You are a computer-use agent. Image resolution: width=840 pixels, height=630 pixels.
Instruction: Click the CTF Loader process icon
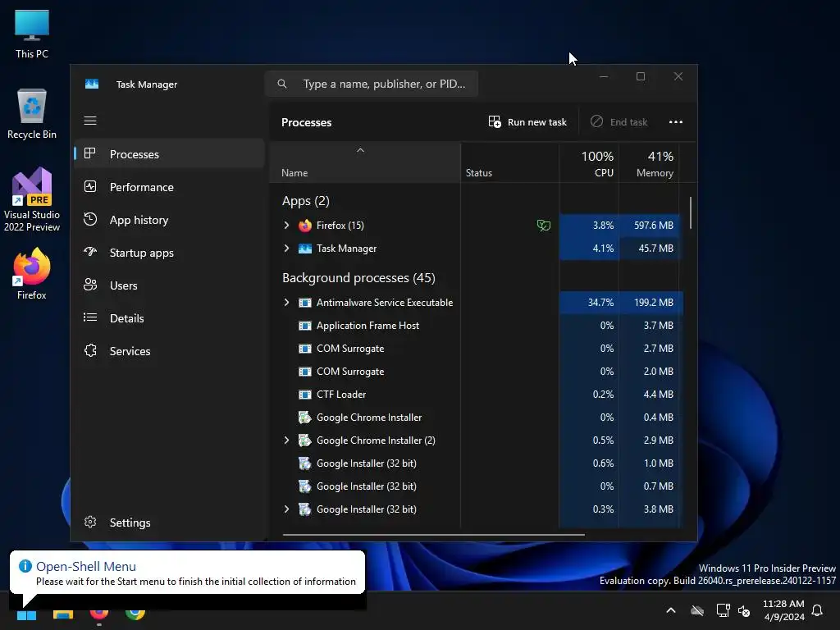(x=305, y=395)
